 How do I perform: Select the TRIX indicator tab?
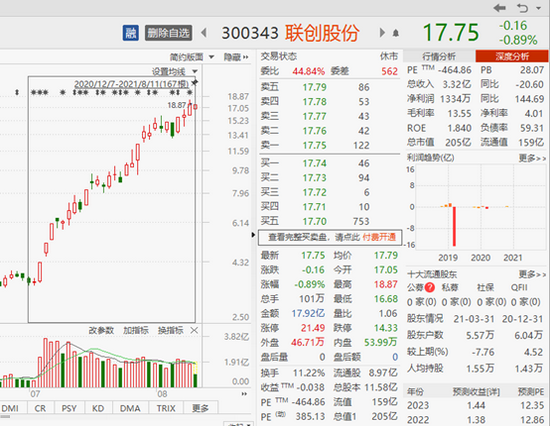point(166,408)
